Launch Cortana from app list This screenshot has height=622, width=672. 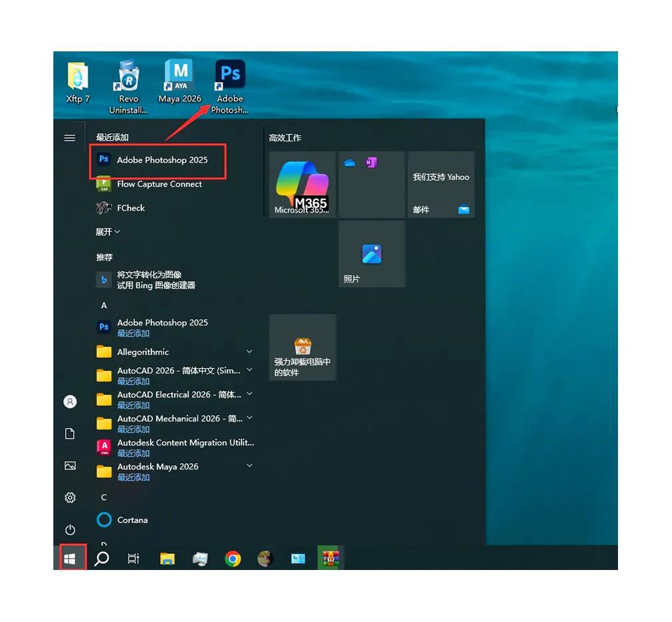[x=123, y=520]
